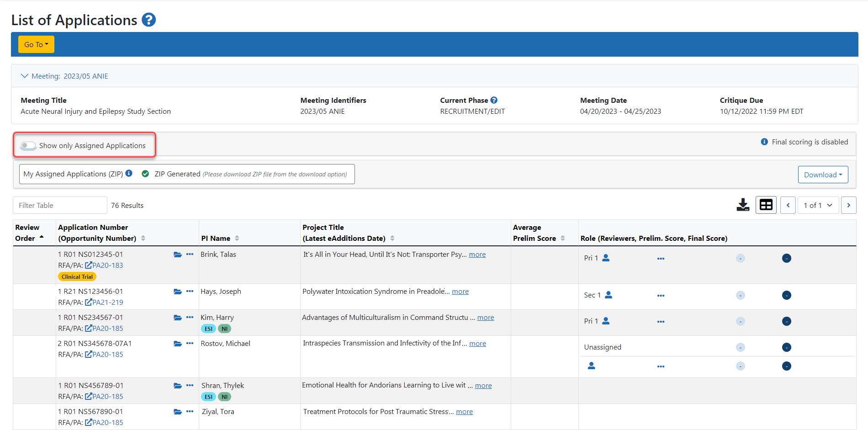
Task: Open folder icon for NS234567-01
Action: [178, 318]
